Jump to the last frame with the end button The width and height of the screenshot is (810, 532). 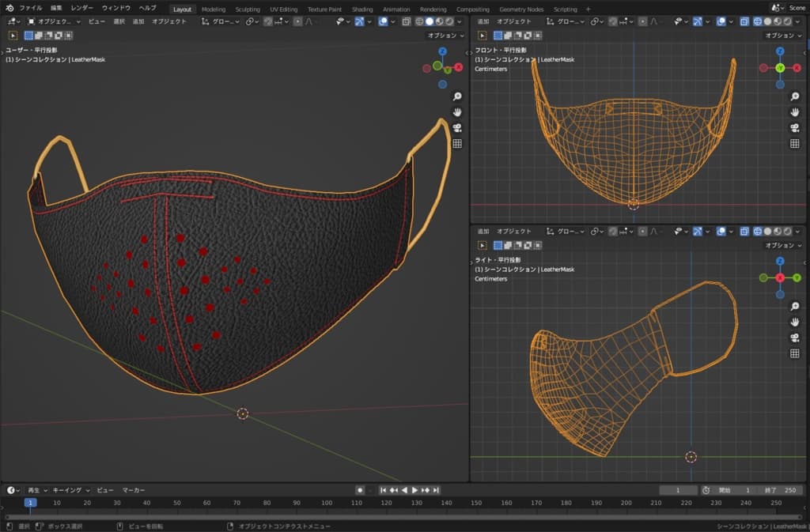(436, 490)
